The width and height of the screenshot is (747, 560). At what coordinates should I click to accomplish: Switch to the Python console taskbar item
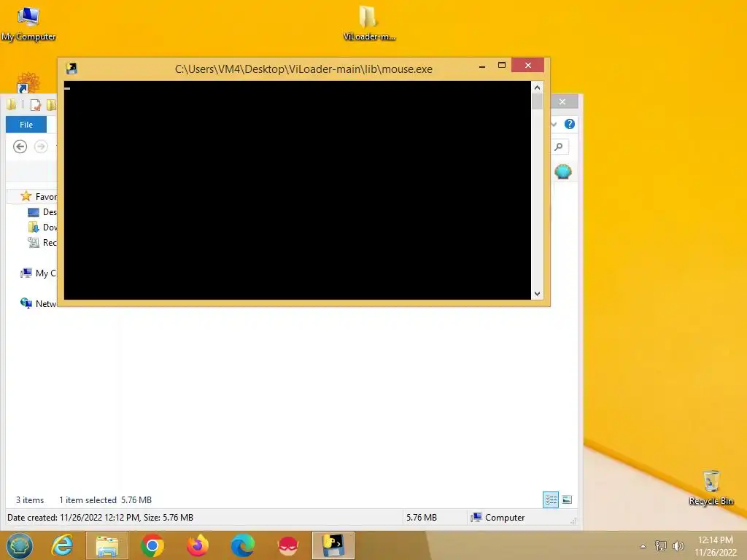pos(333,545)
